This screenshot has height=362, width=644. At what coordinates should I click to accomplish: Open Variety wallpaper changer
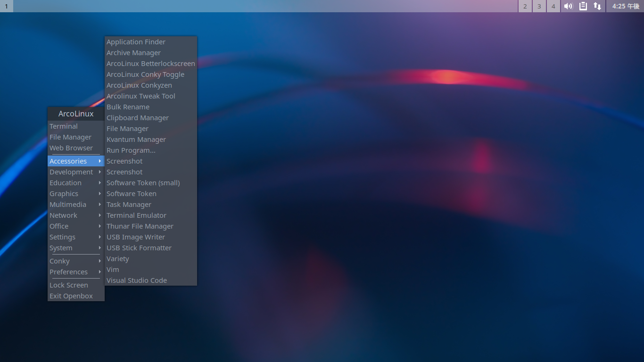(x=150, y=259)
